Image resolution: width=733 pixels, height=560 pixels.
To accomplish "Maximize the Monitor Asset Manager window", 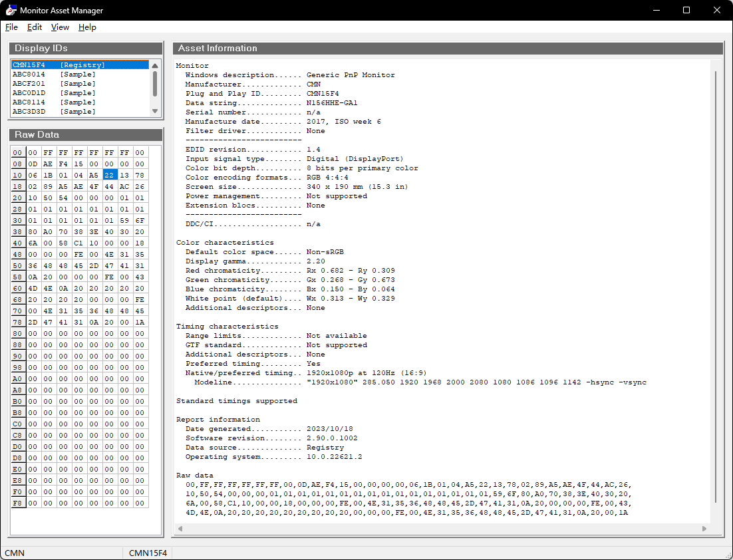I will tap(686, 10).
